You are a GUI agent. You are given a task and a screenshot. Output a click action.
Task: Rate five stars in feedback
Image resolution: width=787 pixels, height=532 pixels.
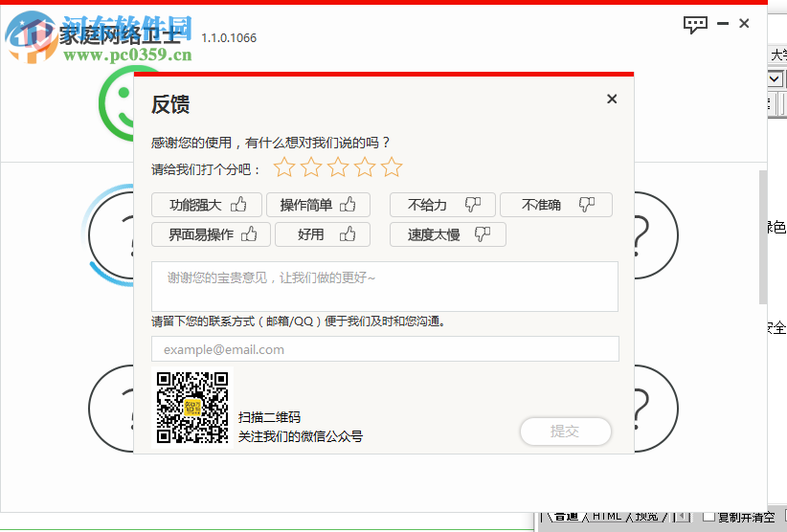tap(392, 167)
